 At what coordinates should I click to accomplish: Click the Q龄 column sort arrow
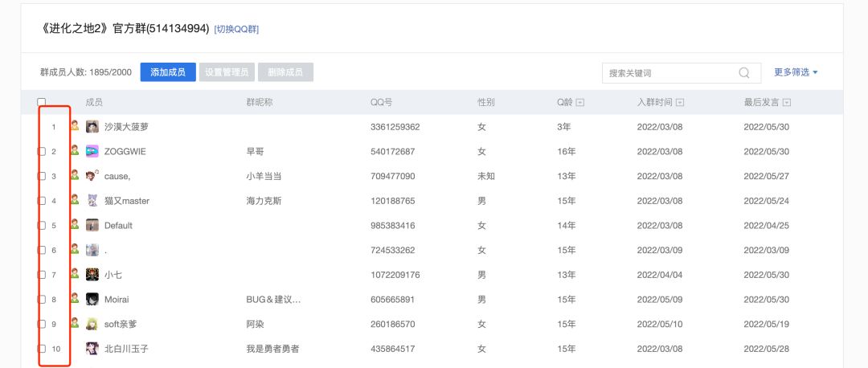click(x=579, y=102)
